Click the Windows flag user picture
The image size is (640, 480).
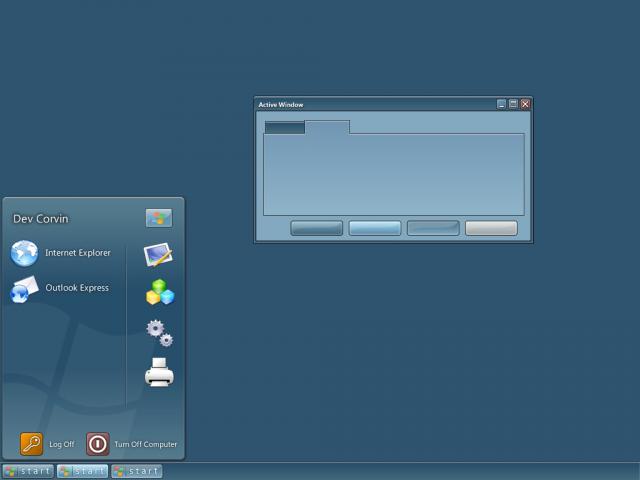pos(159,218)
